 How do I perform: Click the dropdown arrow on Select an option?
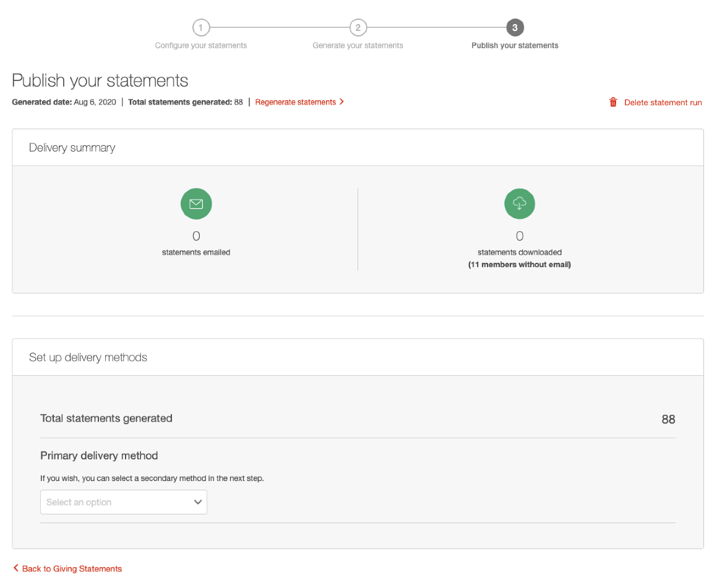coord(197,502)
